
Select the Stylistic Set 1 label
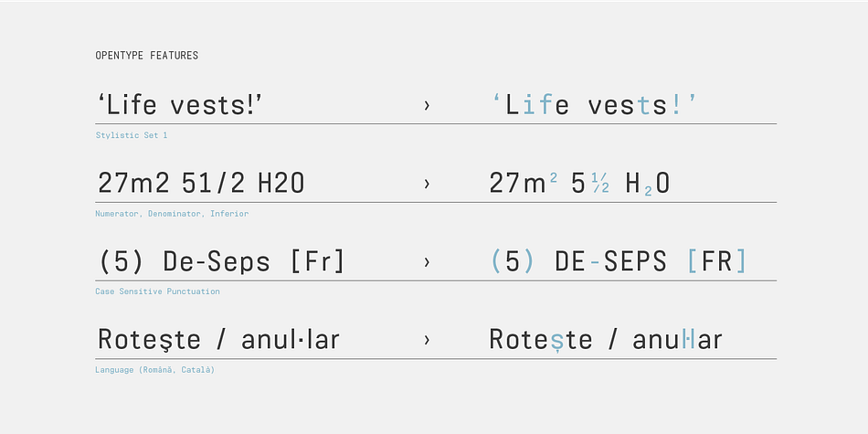[x=132, y=135]
